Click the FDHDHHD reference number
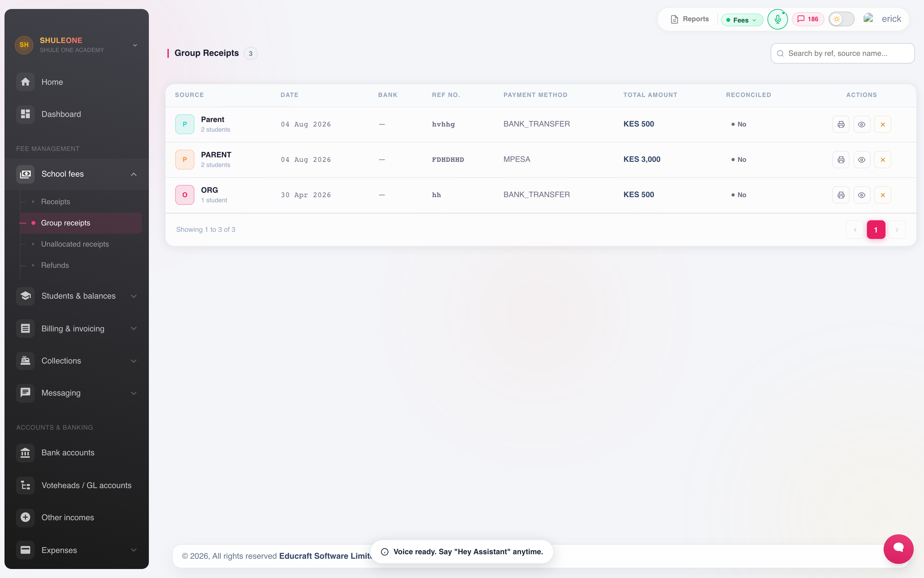 point(448,159)
